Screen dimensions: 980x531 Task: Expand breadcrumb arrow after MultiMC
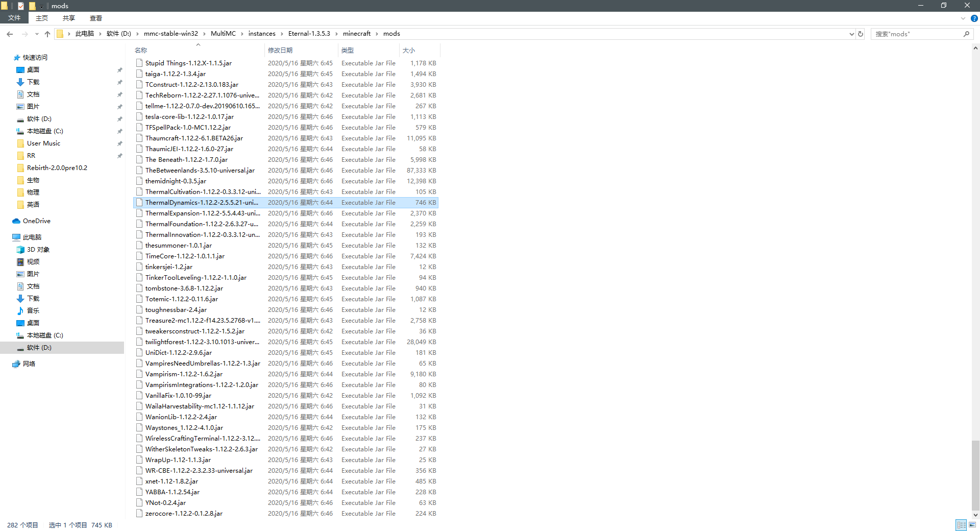tap(242, 34)
